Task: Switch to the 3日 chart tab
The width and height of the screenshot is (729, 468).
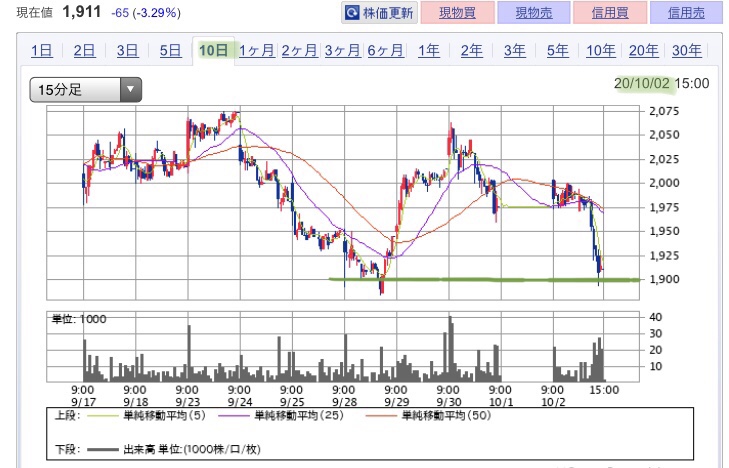Action: pyautogui.click(x=127, y=50)
